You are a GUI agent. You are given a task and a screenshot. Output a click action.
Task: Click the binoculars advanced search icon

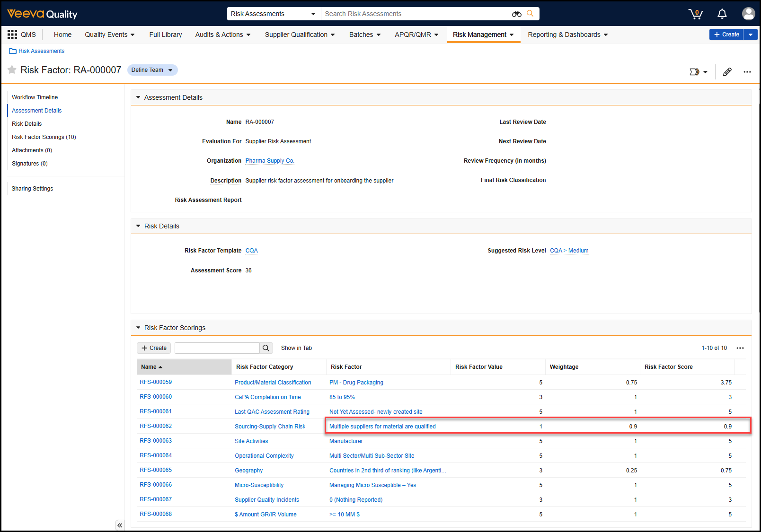click(516, 14)
